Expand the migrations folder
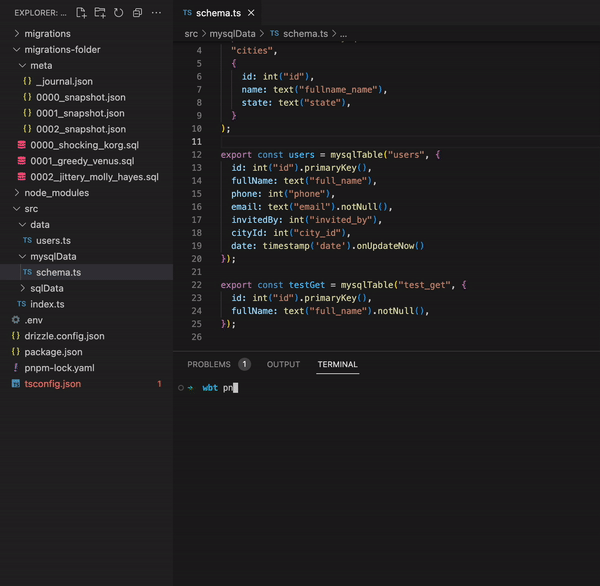The image size is (600, 586). click(x=47, y=33)
